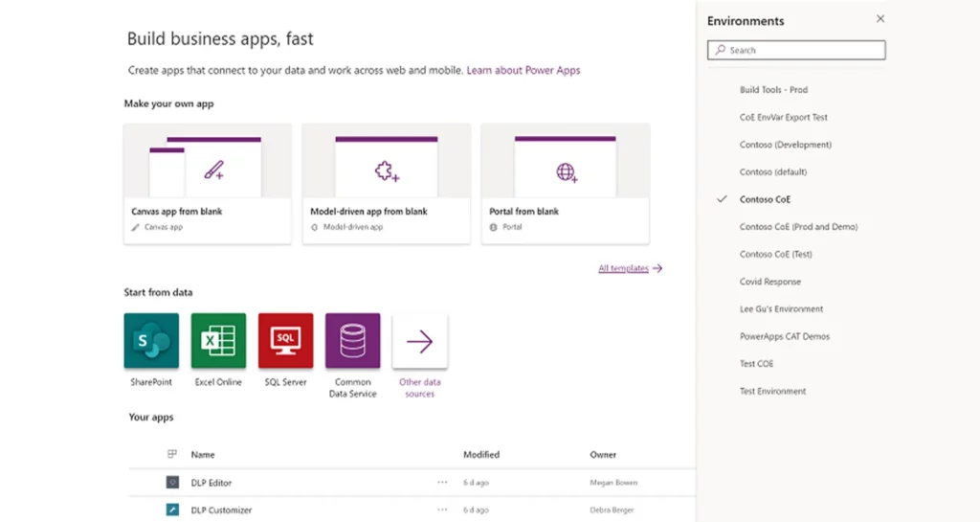This screenshot has width=980, height=522.
Task: Click the arrow icon after All templates
Action: (657, 268)
